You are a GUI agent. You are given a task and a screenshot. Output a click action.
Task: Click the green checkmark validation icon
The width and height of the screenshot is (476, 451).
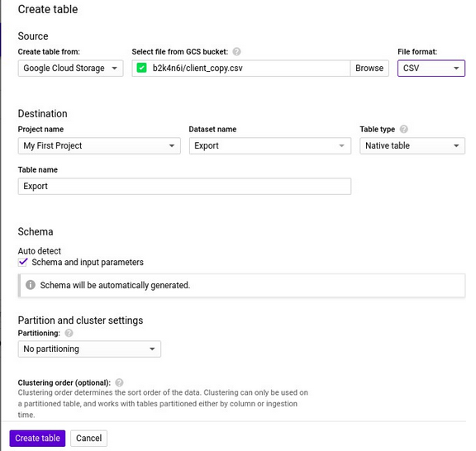141,68
